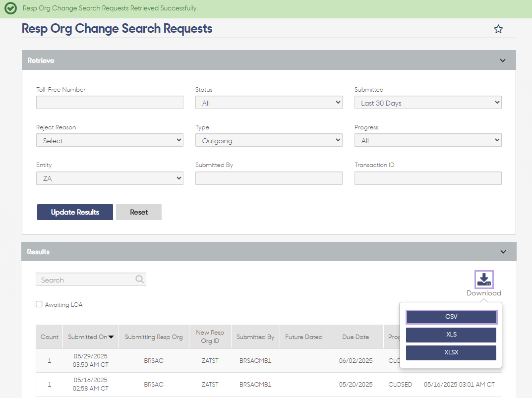Click the 05/16/2025 03:01 AM CT cell
532x398 pixels.
pos(459,385)
